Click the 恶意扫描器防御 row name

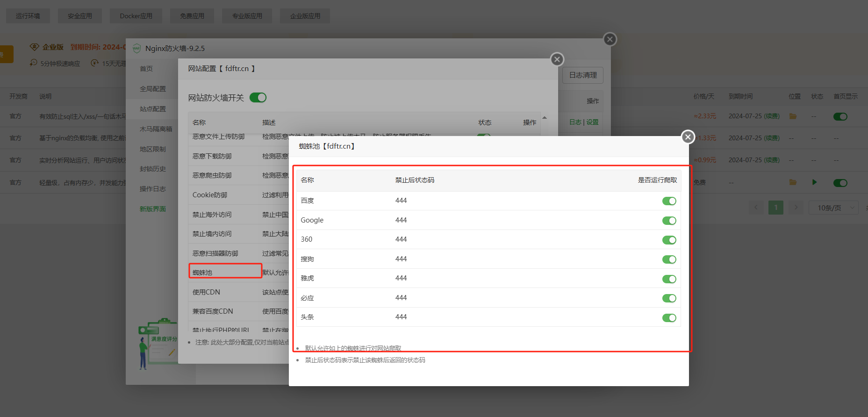pos(215,253)
